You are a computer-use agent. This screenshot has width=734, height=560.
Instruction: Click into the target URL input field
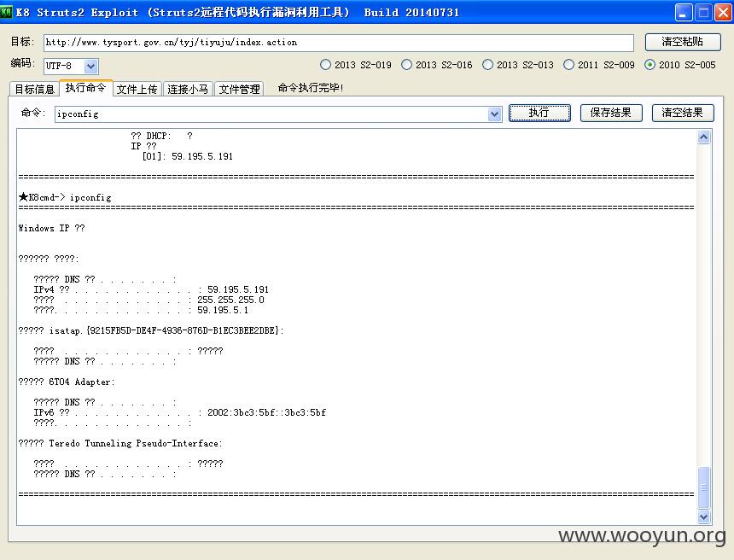[x=339, y=43]
